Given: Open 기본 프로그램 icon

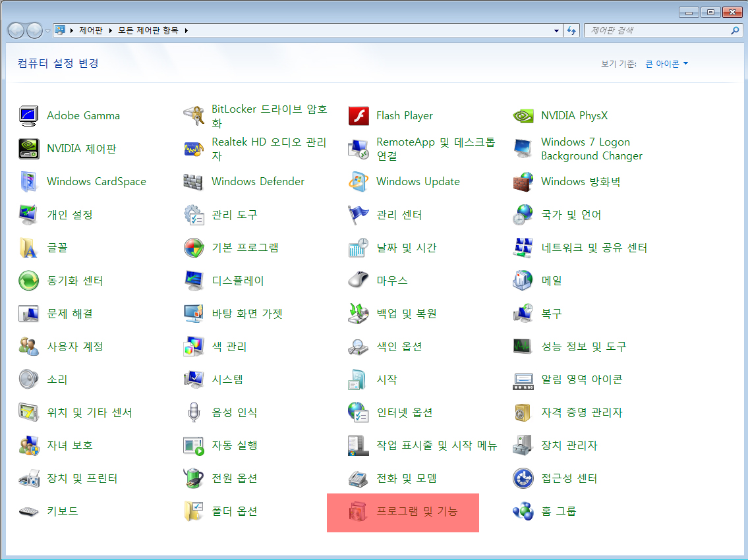Looking at the screenshot, I should coord(194,248).
